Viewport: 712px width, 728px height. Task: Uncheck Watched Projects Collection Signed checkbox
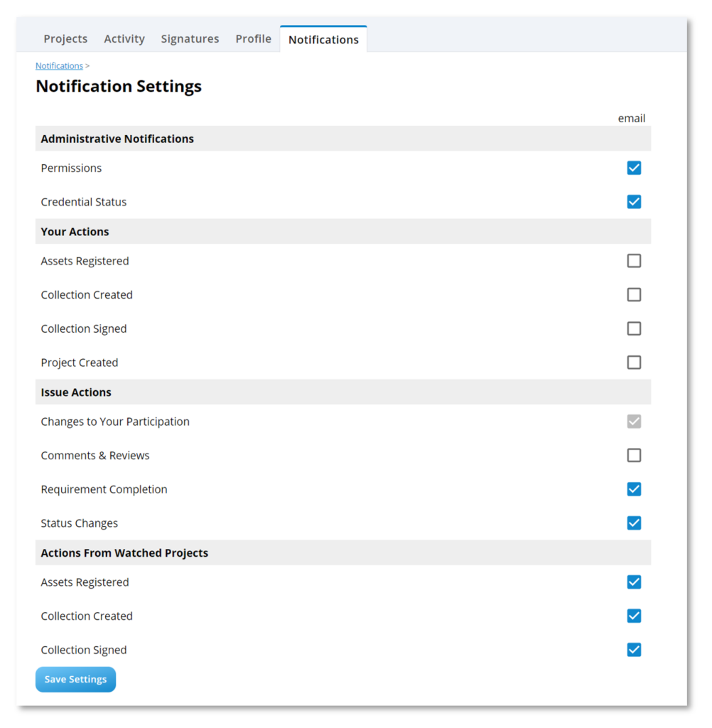click(634, 650)
